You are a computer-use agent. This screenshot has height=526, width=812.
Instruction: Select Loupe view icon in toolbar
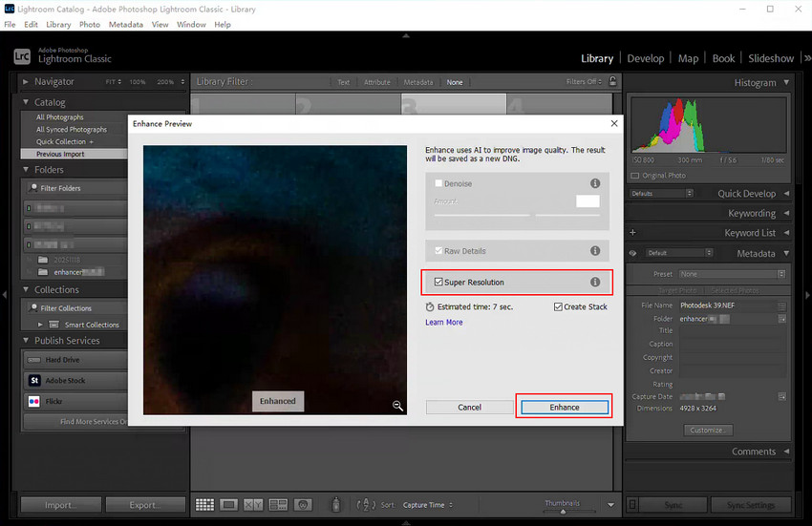[x=228, y=505]
